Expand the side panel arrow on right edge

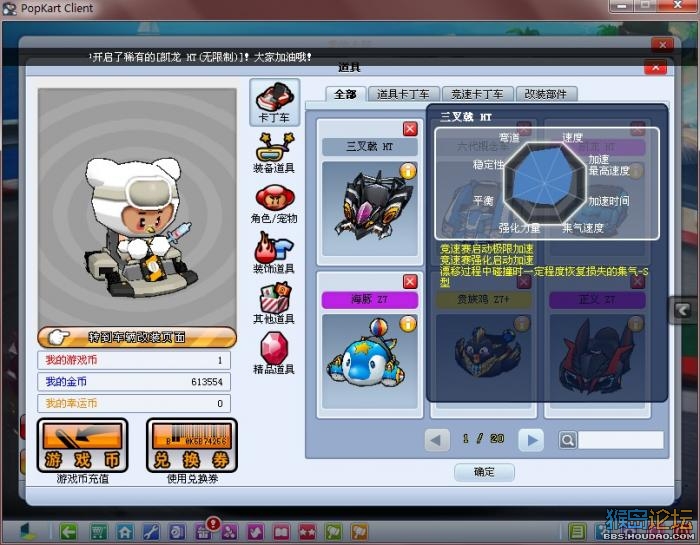(x=683, y=310)
